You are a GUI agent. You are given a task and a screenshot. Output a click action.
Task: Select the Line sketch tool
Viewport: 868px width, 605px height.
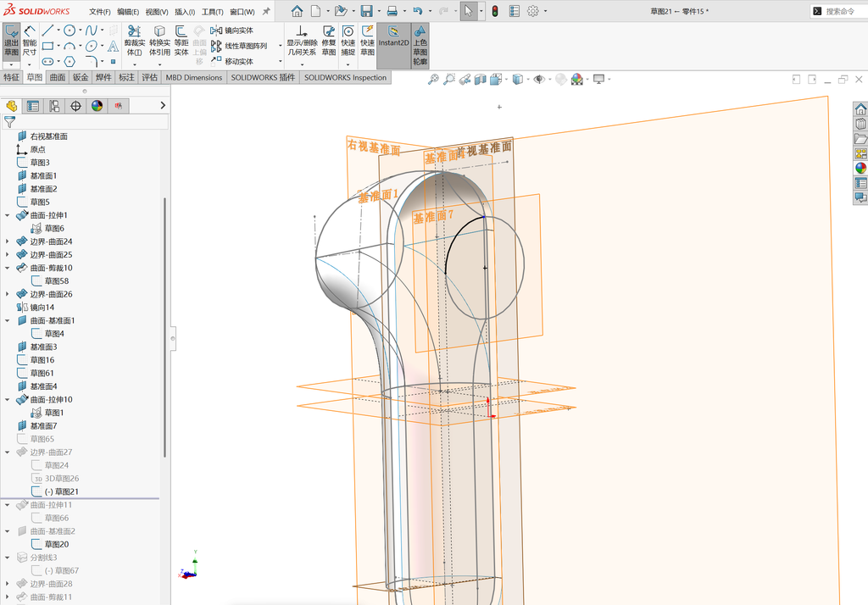click(x=47, y=31)
